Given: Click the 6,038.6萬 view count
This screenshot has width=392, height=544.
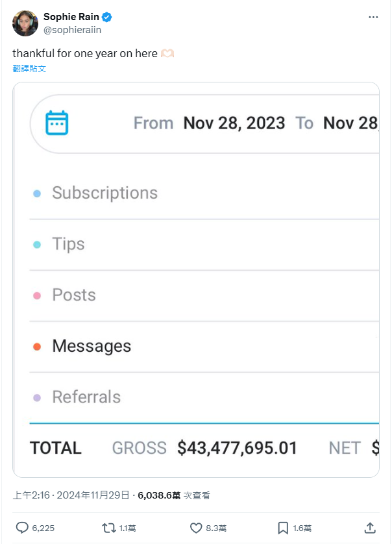Looking at the screenshot, I should [159, 495].
